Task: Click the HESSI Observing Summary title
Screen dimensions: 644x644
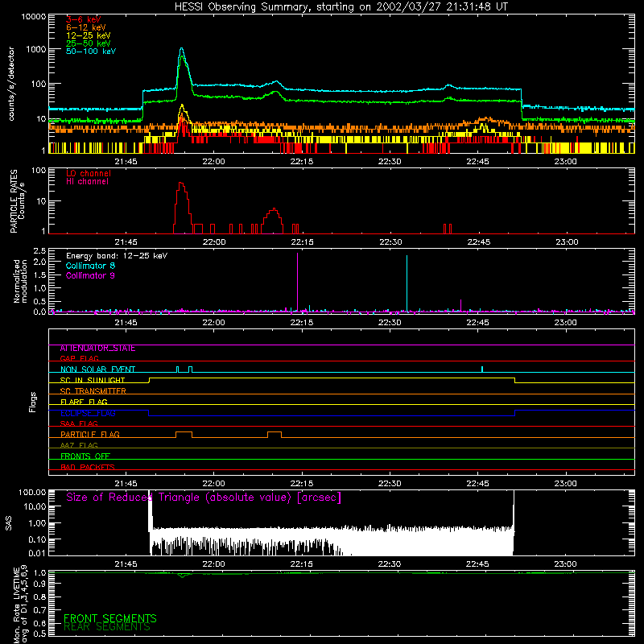Action: click(x=341, y=7)
